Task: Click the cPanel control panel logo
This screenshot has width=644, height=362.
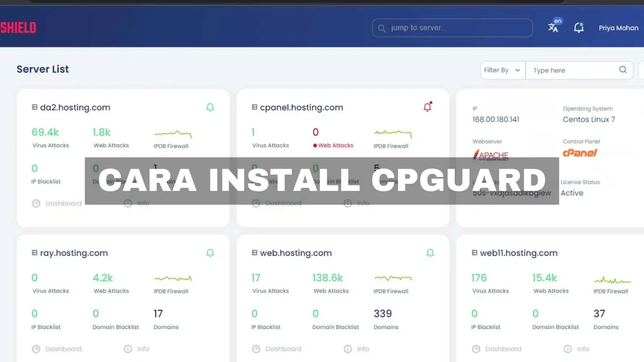Action: point(580,153)
